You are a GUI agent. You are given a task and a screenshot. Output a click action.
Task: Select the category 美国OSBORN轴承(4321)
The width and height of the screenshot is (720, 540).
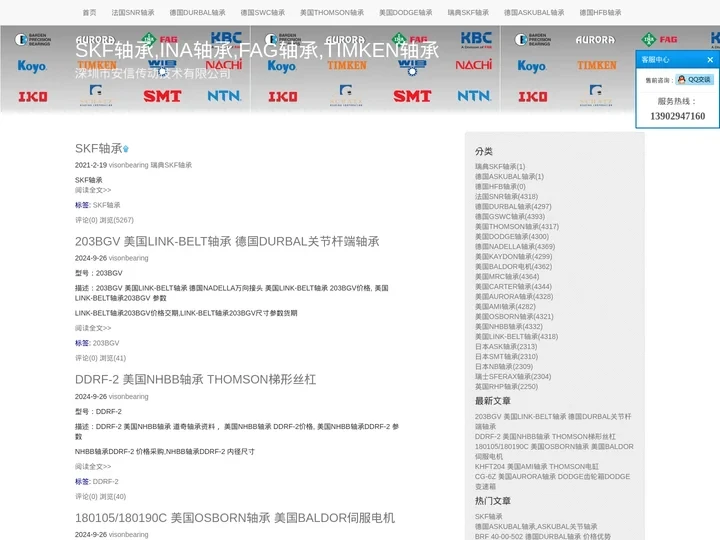[x=514, y=316]
